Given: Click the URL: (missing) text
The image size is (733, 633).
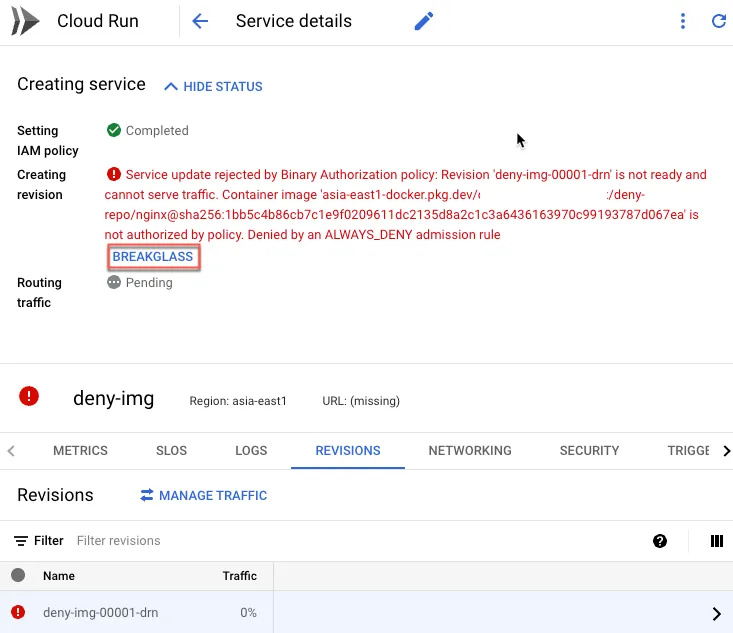Looking at the screenshot, I should 361,401.
